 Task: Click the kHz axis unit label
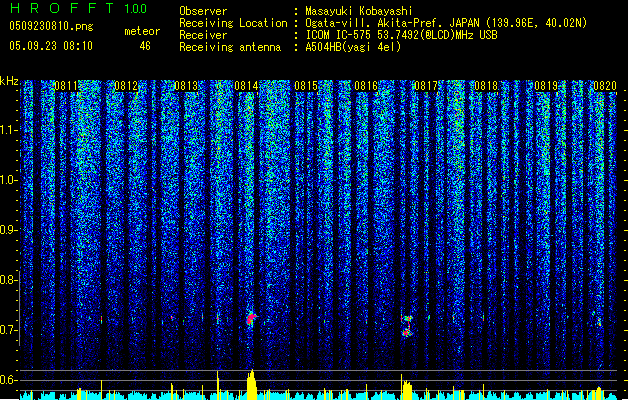(9, 81)
